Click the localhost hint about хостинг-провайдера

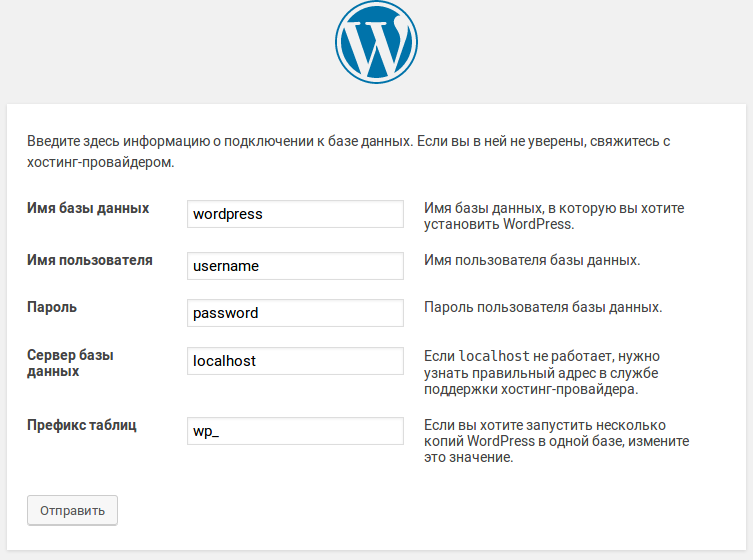542,373
